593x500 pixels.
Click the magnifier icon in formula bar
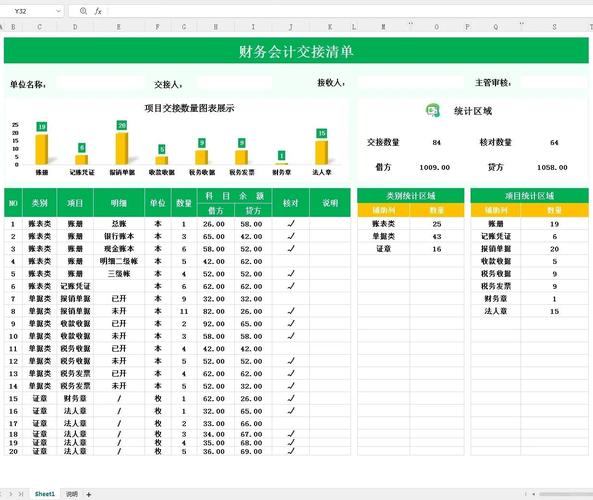(83, 11)
